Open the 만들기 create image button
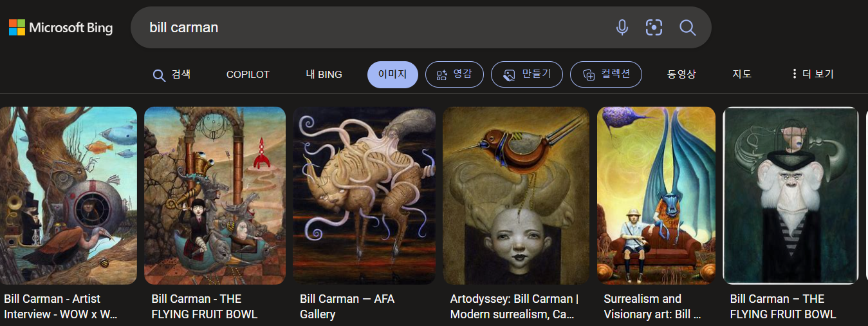Viewport: 868px width, 326px height. pyautogui.click(x=527, y=74)
